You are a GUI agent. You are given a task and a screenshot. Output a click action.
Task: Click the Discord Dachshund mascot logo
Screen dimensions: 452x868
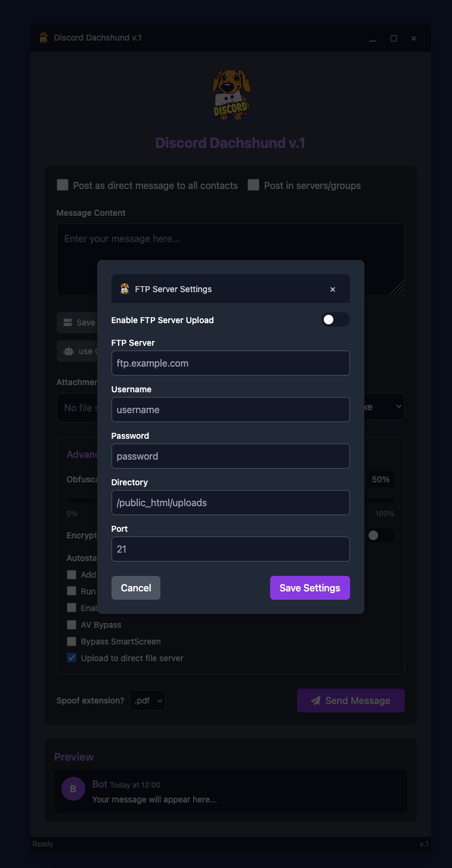(231, 95)
